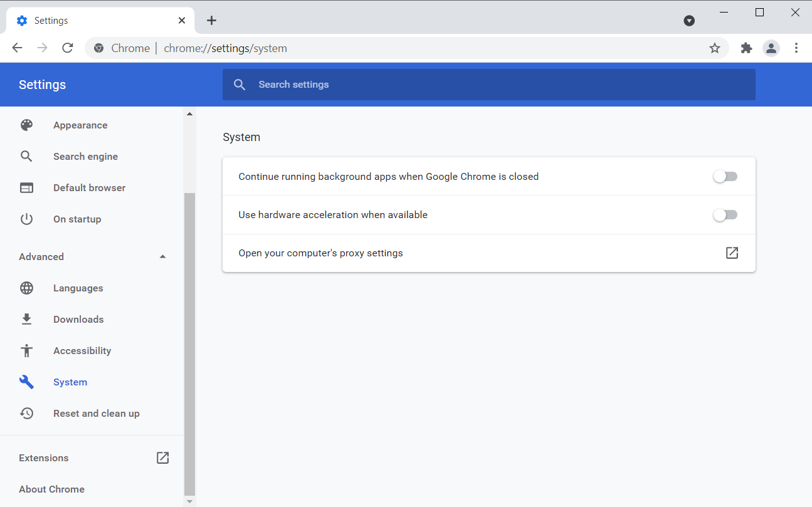Click the Appearance palette icon
812x507 pixels.
[26, 125]
